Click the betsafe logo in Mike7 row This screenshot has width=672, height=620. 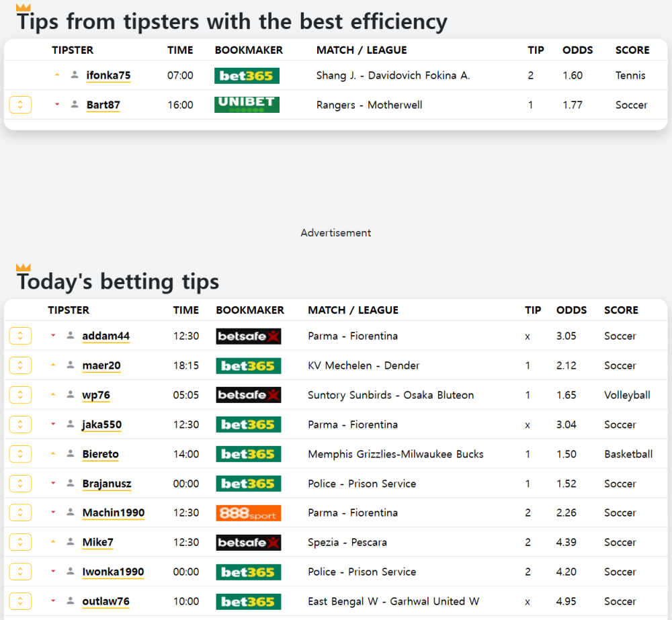click(x=249, y=543)
